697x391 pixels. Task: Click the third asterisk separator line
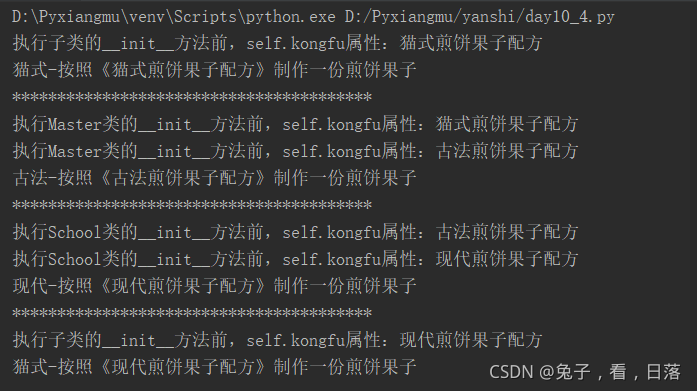pos(192,313)
